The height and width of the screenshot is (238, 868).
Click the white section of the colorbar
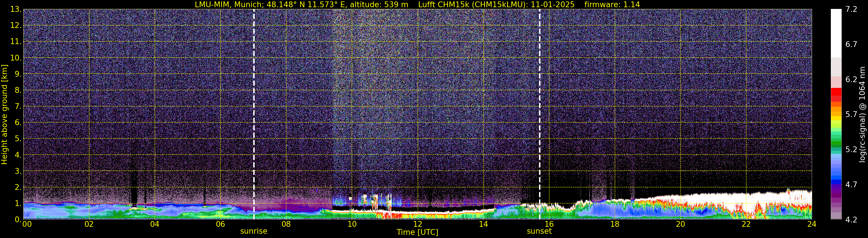pyautogui.click(x=836, y=33)
